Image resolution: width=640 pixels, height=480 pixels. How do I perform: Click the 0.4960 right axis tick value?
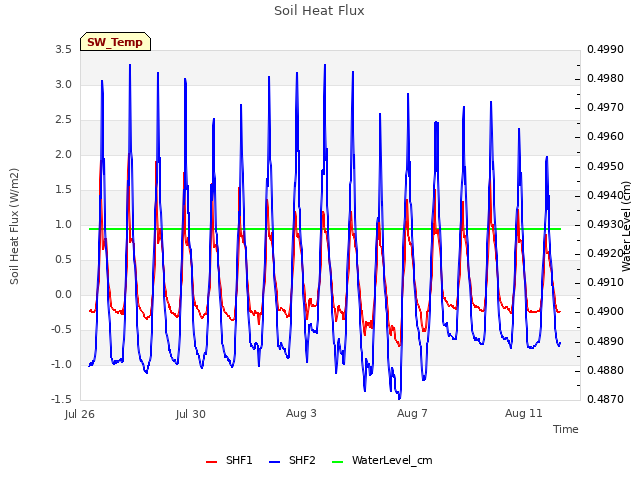coord(605,137)
